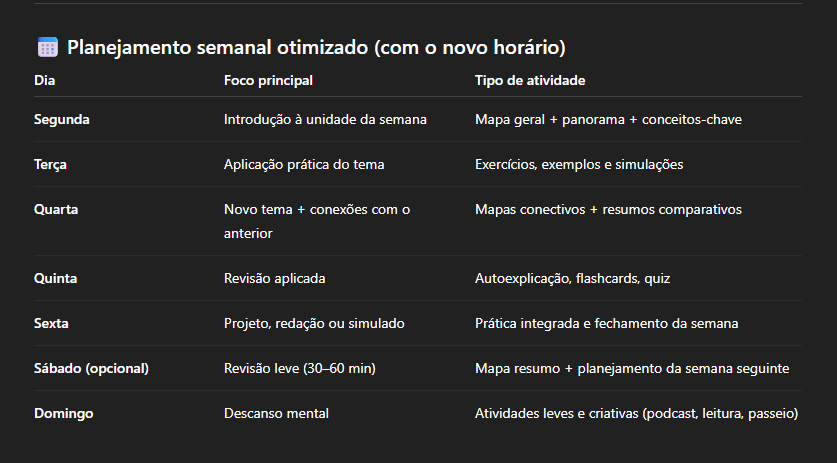This screenshot has height=463, width=837.
Task: Click the 'Quinta' day cell
Action: [x=56, y=278]
